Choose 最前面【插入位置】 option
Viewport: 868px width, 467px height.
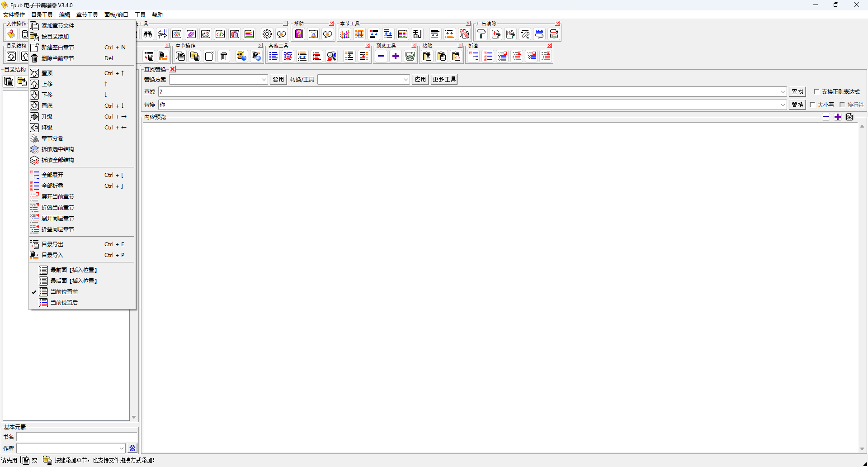(74, 270)
